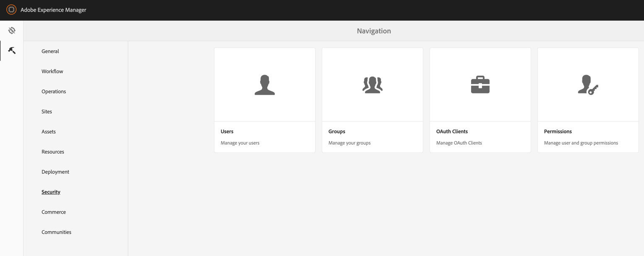Open the Communities category
The image size is (644, 256).
tap(56, 232)
